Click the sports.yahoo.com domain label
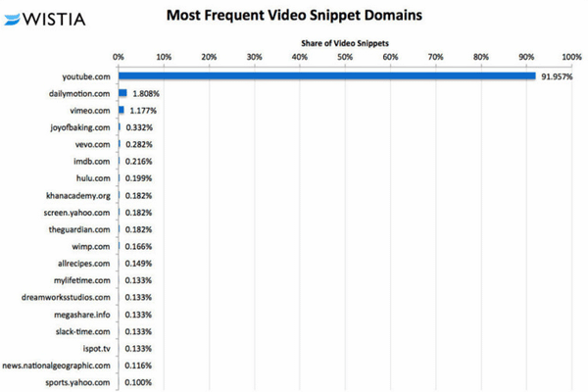This screenshot has width=588, height=392. (x=77, y=382)
